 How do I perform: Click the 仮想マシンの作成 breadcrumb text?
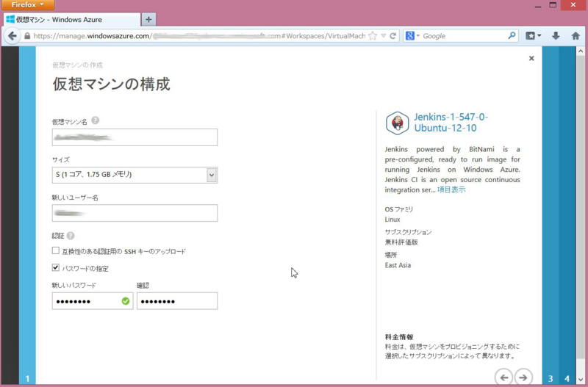click(77, 65)
